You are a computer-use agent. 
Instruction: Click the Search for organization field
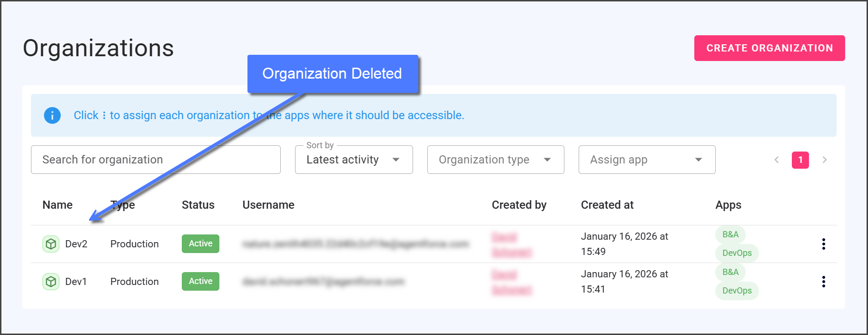156,160
